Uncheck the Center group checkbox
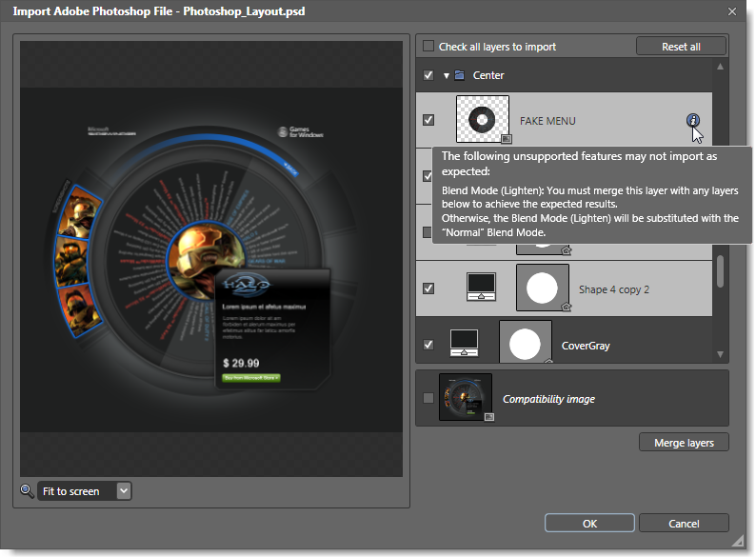756x557 pixels. (428, 75)
